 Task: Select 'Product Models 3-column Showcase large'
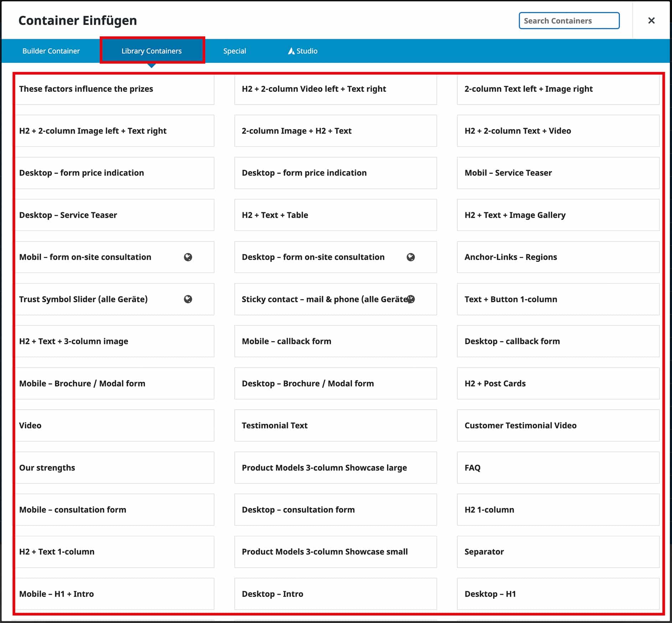[336, 468]
